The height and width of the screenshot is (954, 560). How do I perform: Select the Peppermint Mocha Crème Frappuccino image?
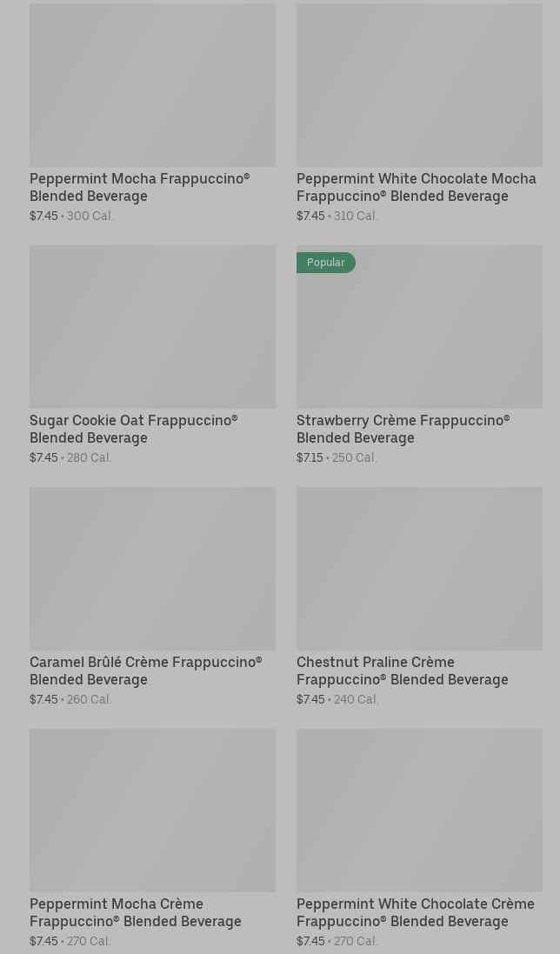click(x=152, y=810)
